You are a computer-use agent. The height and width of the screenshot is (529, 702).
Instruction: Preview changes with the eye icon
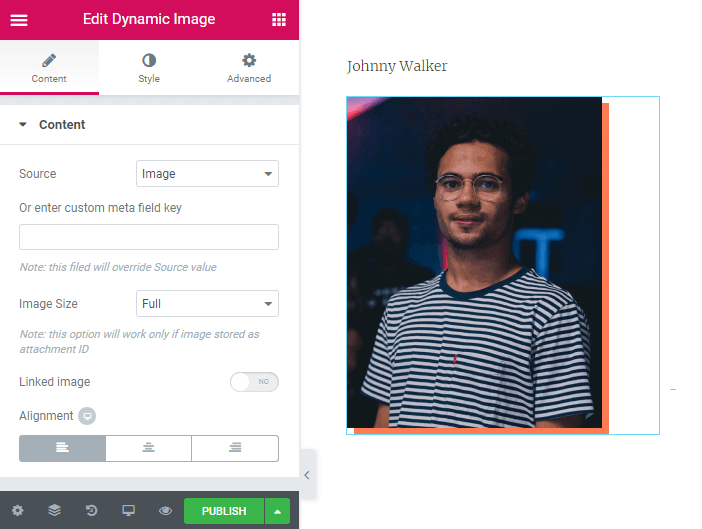(165, 510)
